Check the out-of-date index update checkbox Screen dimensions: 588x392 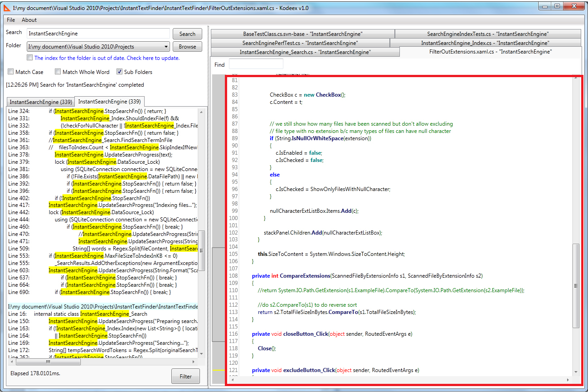tap(30, 58)
